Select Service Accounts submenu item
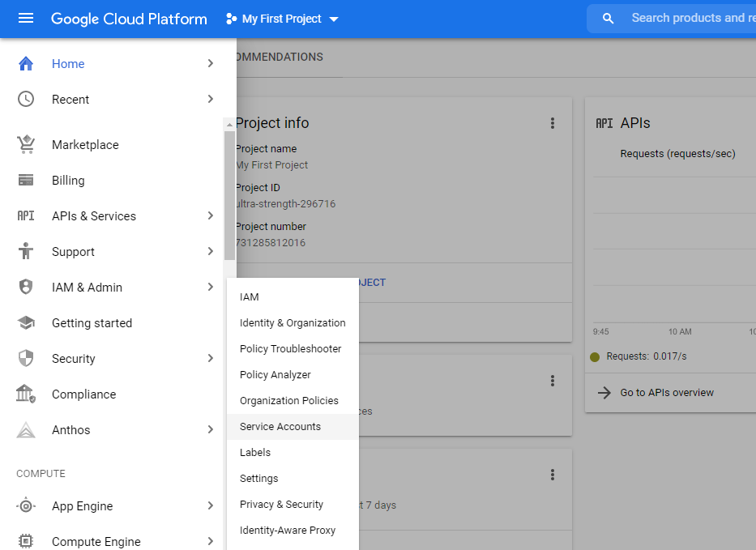This screenshot has width=756, height=550. click(293, 427)
